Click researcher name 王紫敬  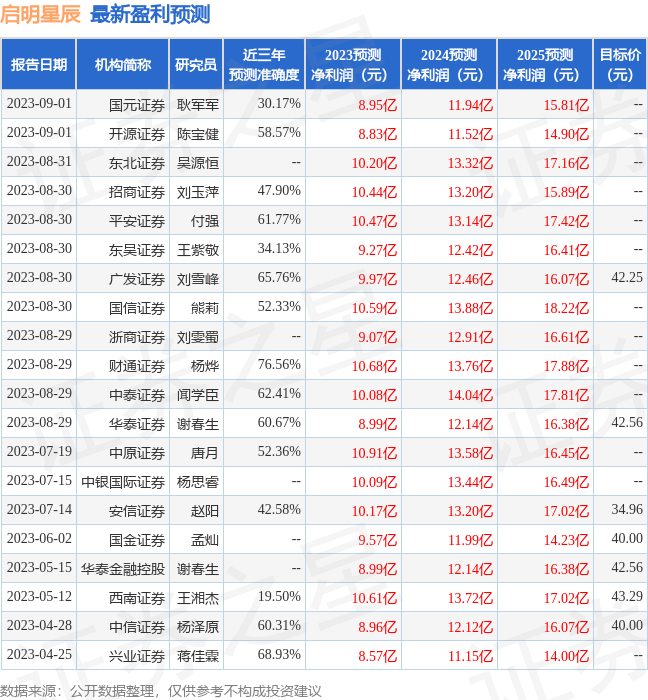pos(198,250)
